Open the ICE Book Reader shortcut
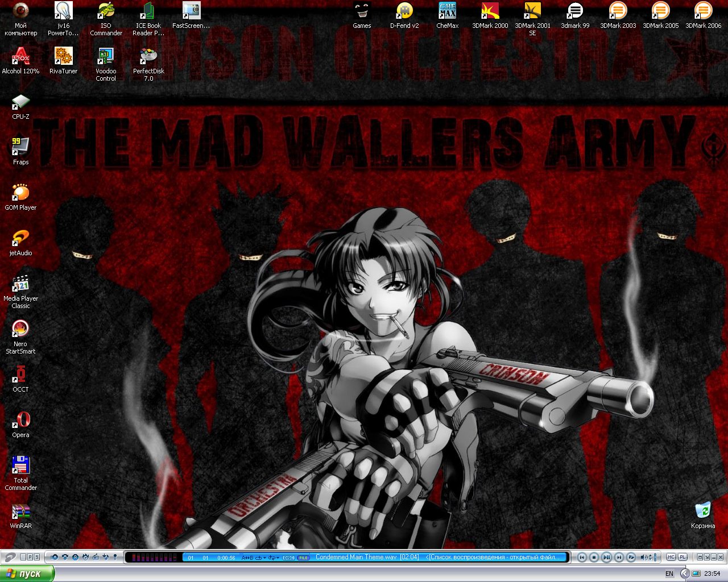The width and height of the screenshot is (728, 582). click(148, 19)
